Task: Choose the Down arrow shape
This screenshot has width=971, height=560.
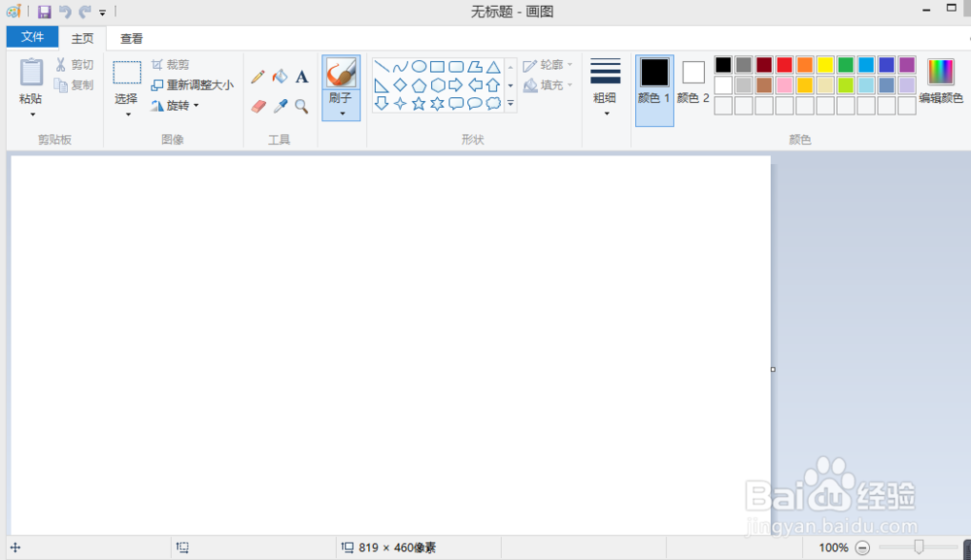Action: click(x=382, y=103)
